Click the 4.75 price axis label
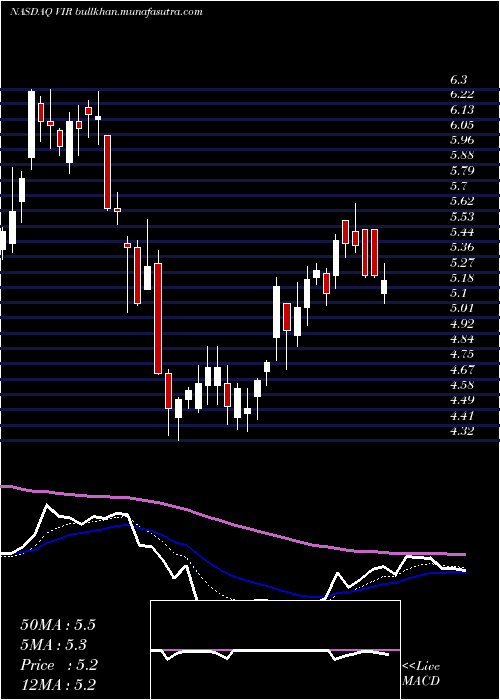500x700 pixels. coord(462,354)
